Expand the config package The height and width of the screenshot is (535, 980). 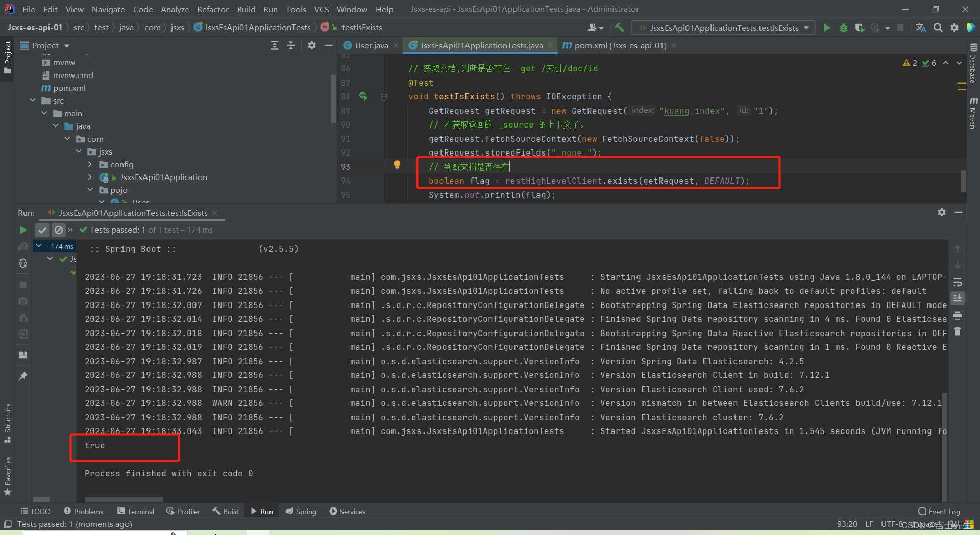coord(90,164)
